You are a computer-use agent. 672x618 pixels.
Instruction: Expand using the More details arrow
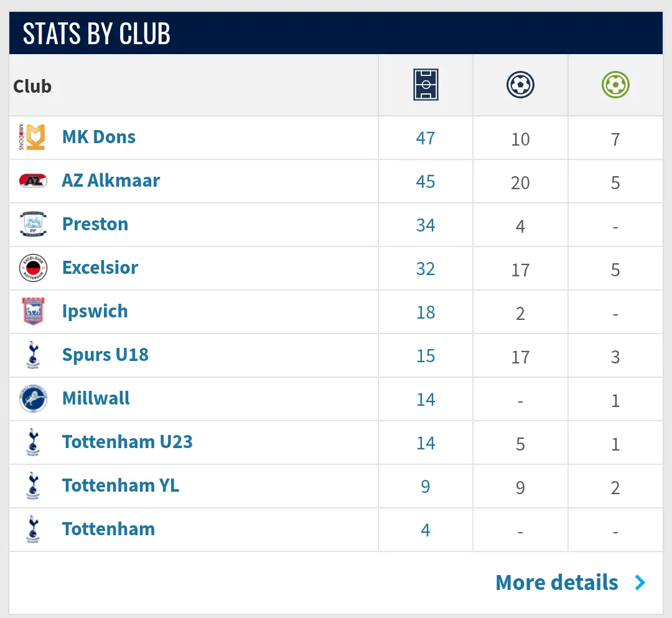[x=640, y=583]
